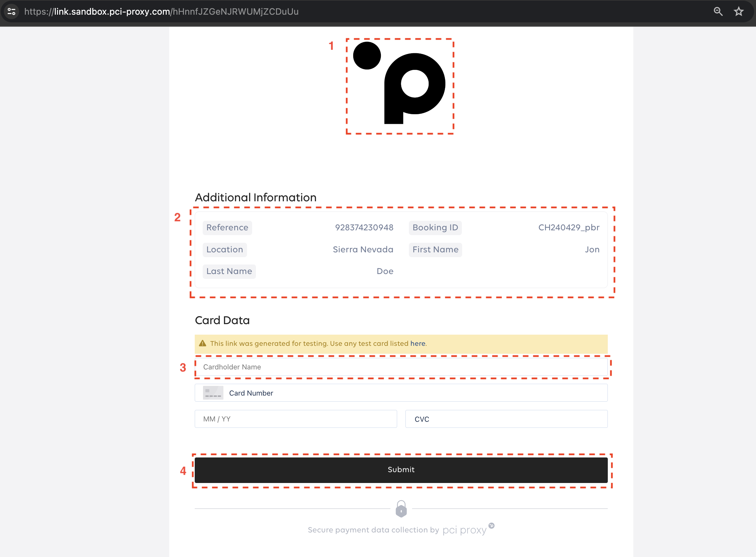Screen dimensions: 756x557
Task: Click the Submit button
Action: 401,470
